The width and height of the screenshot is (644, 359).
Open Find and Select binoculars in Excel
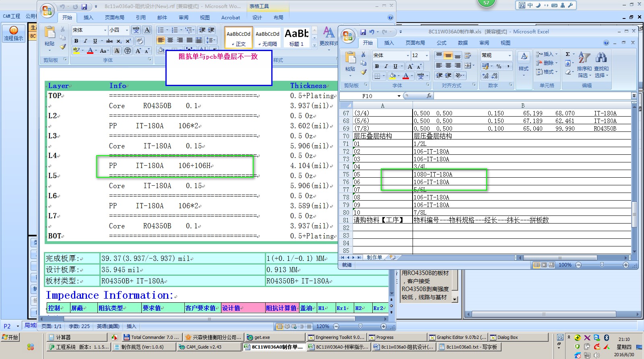(601, 64)
